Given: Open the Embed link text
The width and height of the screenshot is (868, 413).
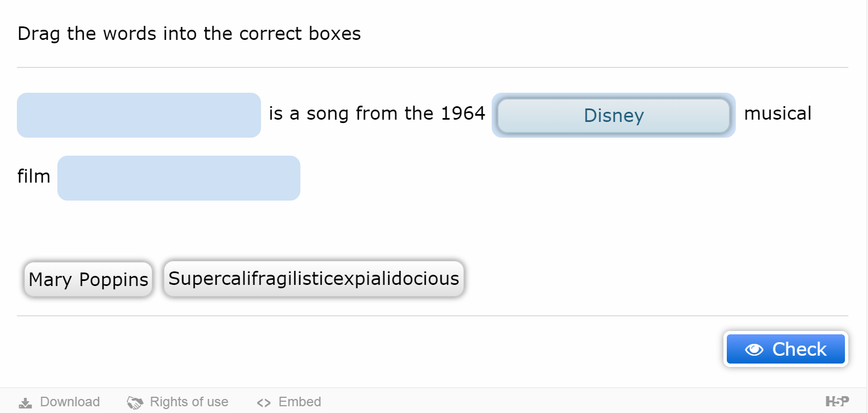Looking at the screenshot, I should click(x=300, y=402).
